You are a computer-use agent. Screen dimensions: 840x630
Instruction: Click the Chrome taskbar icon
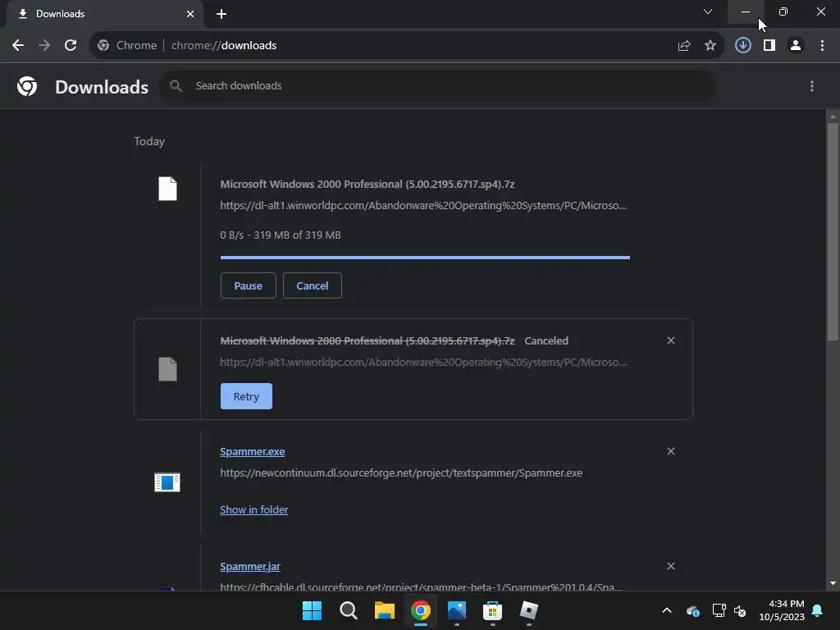click(421, 610)
